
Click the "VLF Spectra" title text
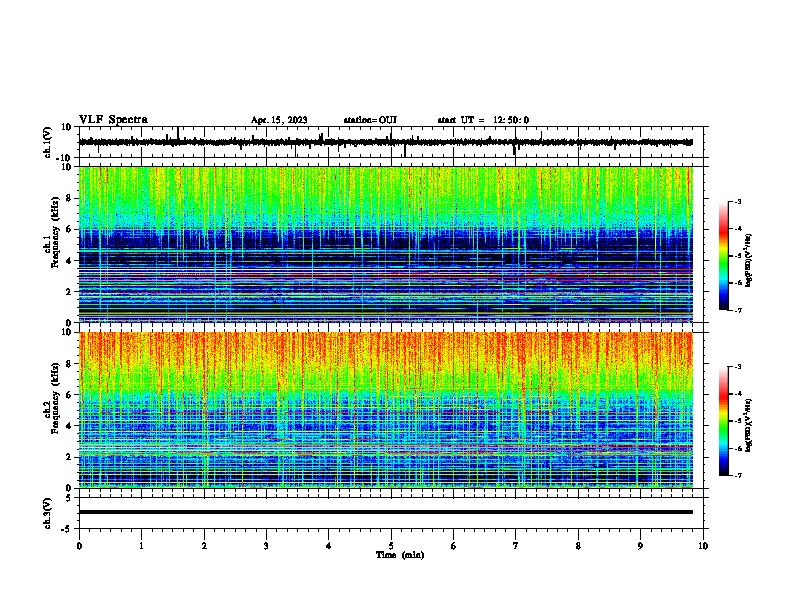click(x=113, y=120)
